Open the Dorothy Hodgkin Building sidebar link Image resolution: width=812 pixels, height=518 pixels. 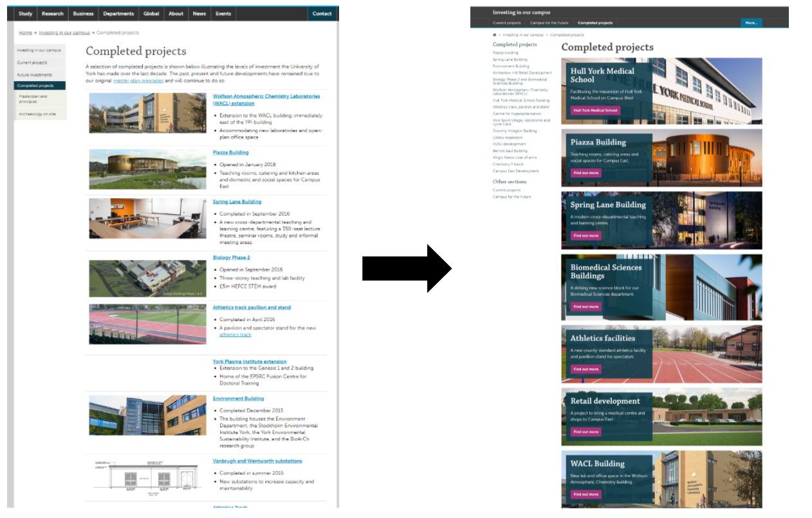(x=515, y=131)
